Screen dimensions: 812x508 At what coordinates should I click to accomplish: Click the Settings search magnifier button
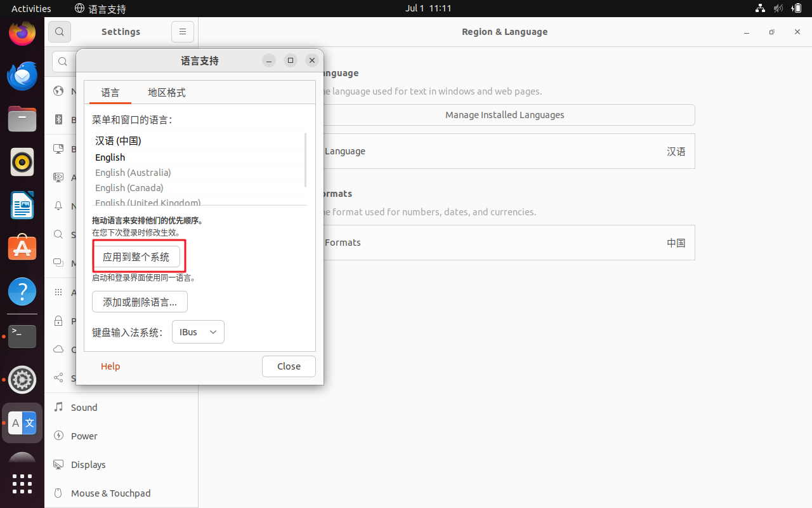(59, 32)
